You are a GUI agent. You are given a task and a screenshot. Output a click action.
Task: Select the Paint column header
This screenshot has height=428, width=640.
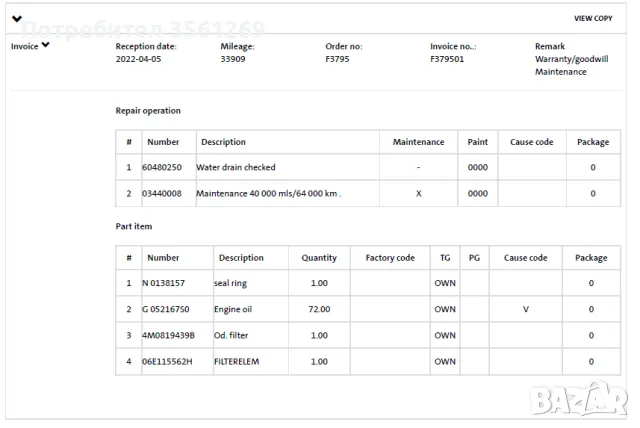coord(477,142)
